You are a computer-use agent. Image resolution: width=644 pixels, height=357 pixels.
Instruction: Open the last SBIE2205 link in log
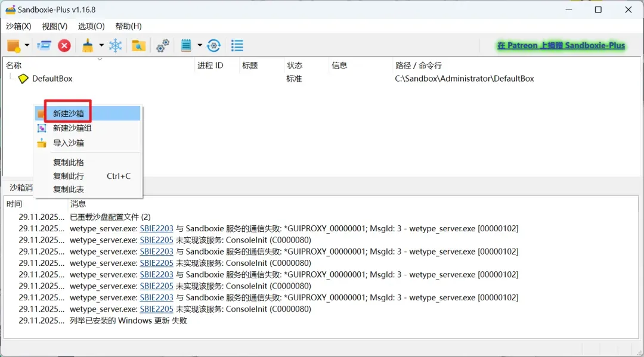156,309
